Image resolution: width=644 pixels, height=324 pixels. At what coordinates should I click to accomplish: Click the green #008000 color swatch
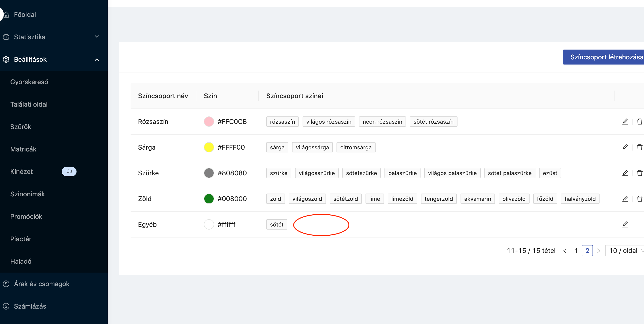[x=209, y=199]
